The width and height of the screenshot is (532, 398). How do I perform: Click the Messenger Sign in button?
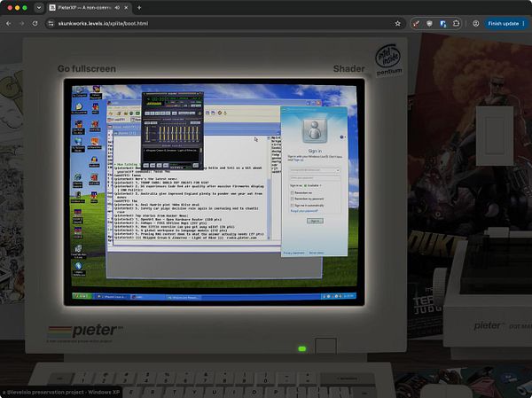[x=315, y=221]
